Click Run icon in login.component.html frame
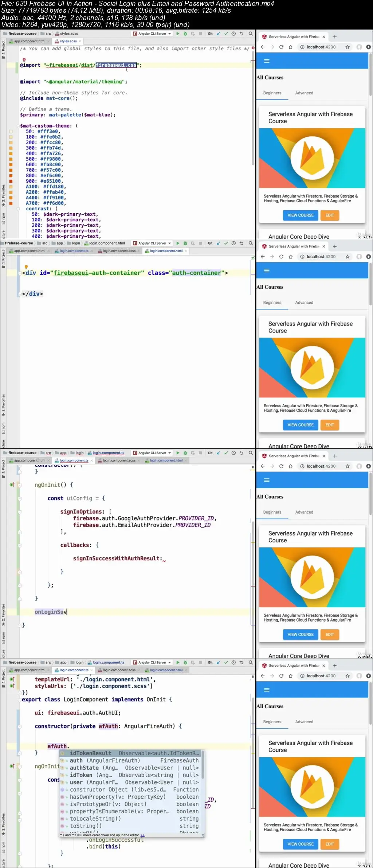 point(178,243)
